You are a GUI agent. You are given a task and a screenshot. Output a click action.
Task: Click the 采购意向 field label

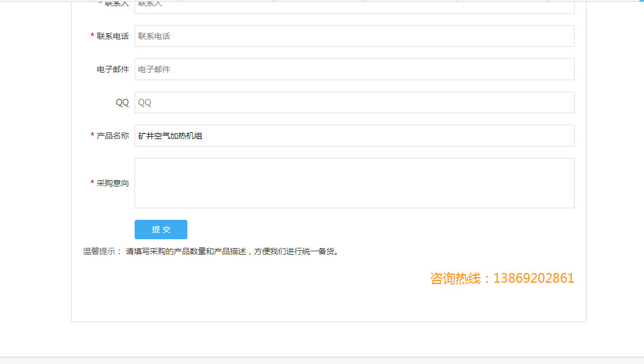tap(113, 183)
